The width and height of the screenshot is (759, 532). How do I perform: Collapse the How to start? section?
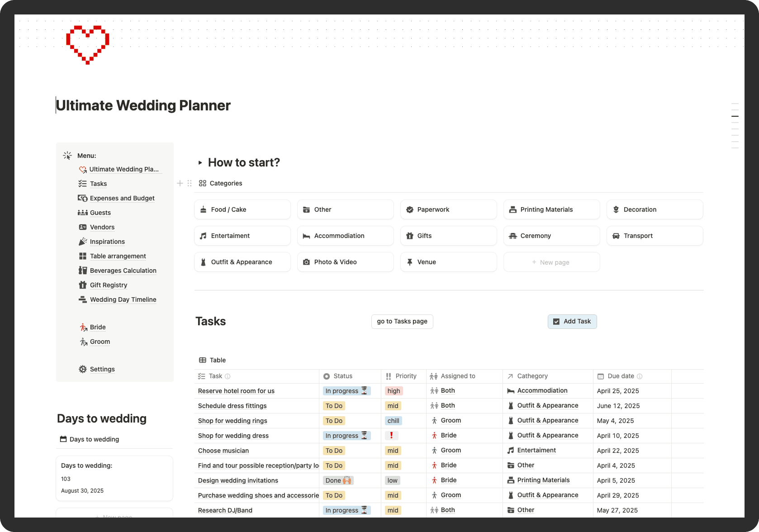coord(200,162)
